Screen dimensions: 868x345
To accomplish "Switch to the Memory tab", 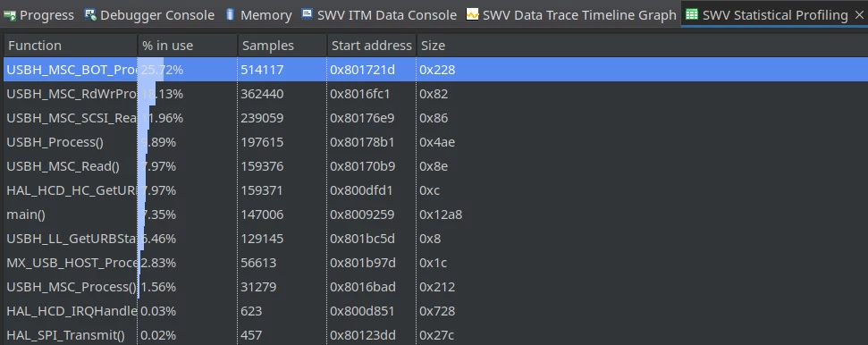I will coord(258,15).
